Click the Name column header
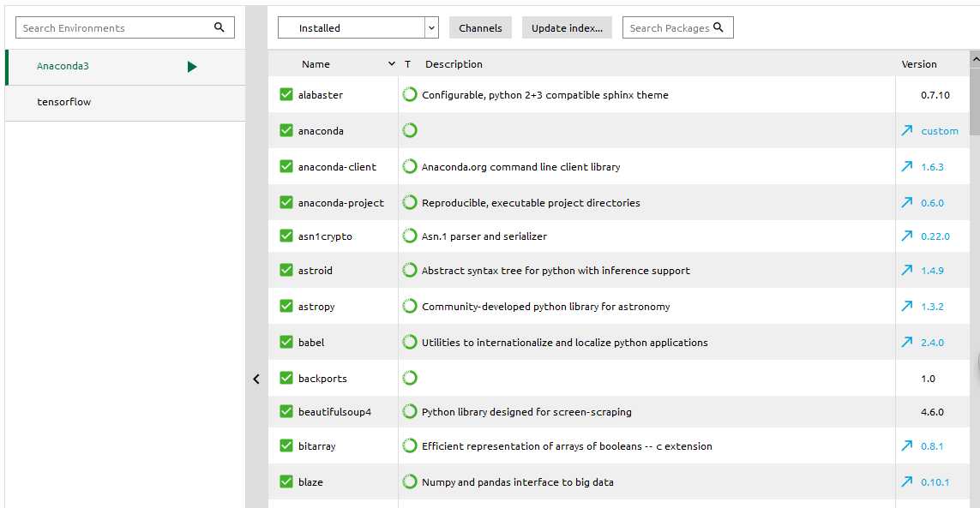The width and height of the screenshot is (980, 508). click(316, 63)
